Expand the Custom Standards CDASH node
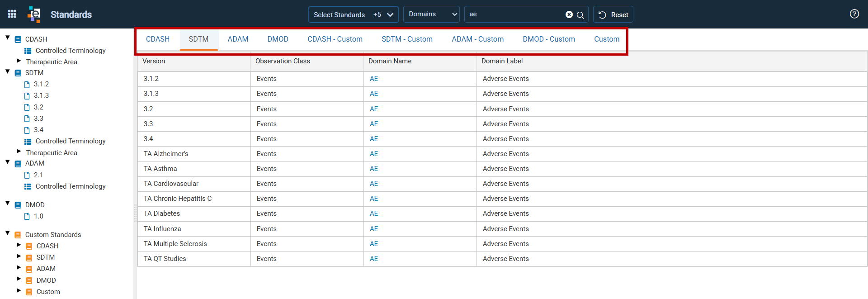This screenshot has height=299, width=868. pos(19,245)
